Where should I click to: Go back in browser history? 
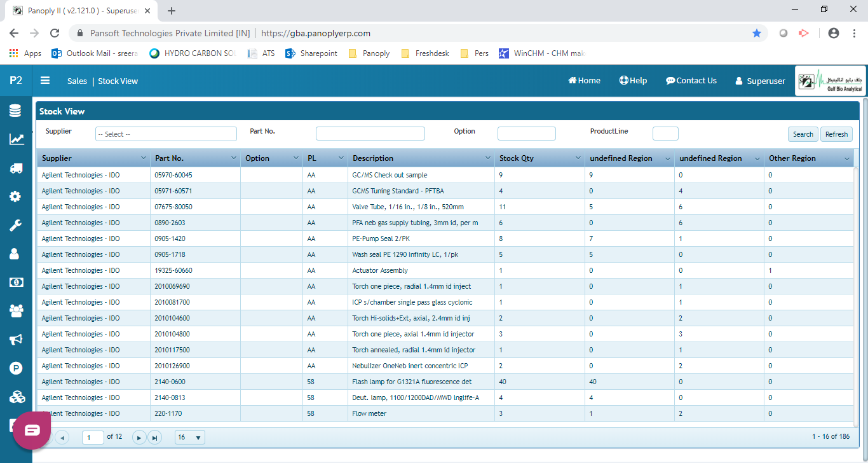click(14, 33)
